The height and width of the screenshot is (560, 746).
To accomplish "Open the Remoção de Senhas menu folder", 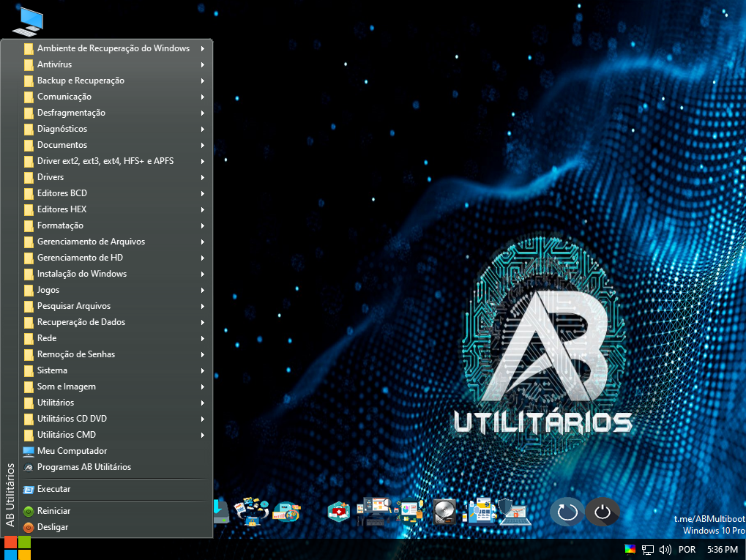I will pos(76,354).
